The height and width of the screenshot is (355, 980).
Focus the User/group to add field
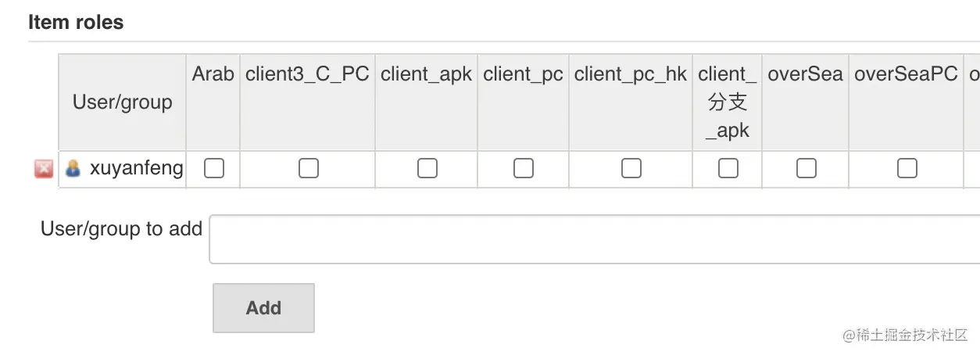594,239
